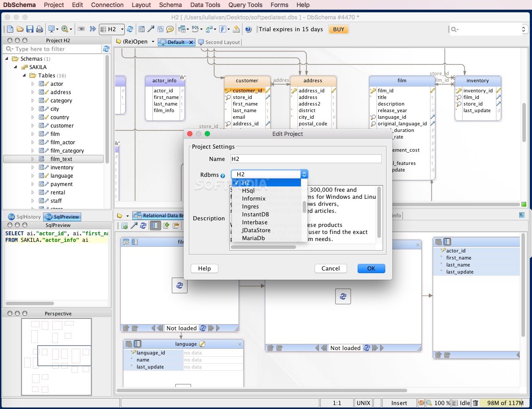
Task: Click the 1:1 status bar entry
Action: point(337,403)
